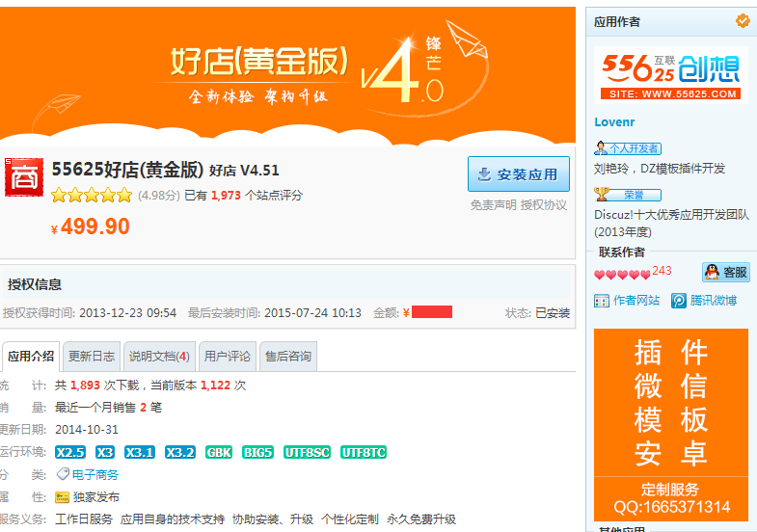Click the 刘艳玲，DZ模板插件开发 description

[660, 169]
